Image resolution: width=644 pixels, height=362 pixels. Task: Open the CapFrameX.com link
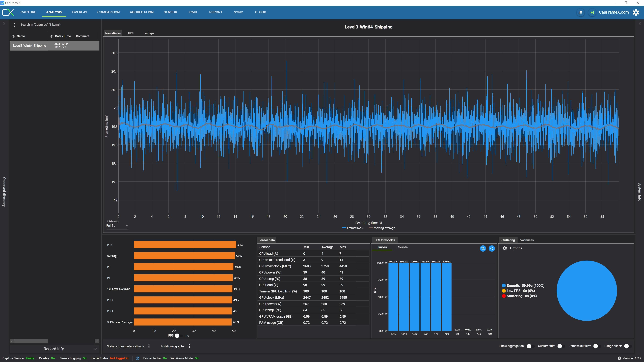[614, 12]
